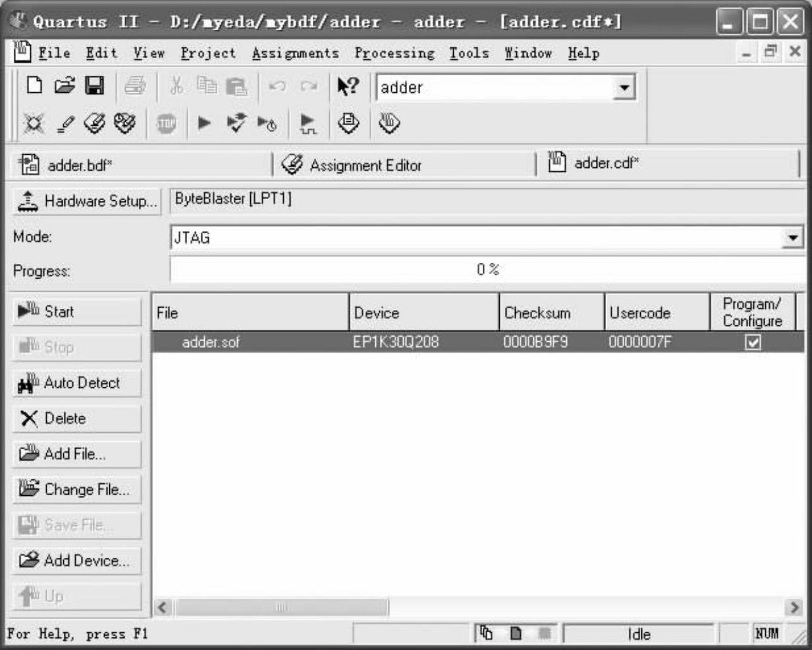Open the Help menu
This screenshot has width=812, height=650.
click(583, 53)
